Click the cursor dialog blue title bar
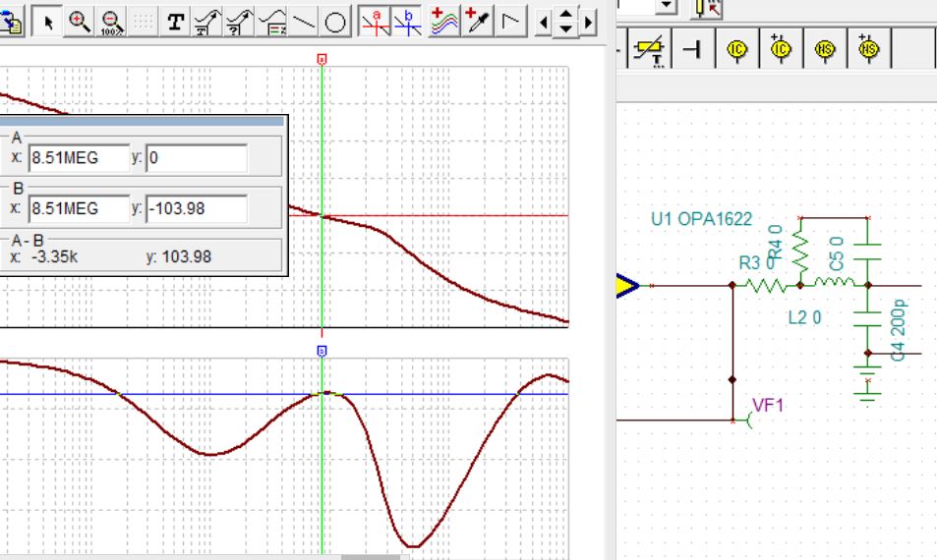The height and width of the screenshot is (560, 937). (x=143, y=121)
